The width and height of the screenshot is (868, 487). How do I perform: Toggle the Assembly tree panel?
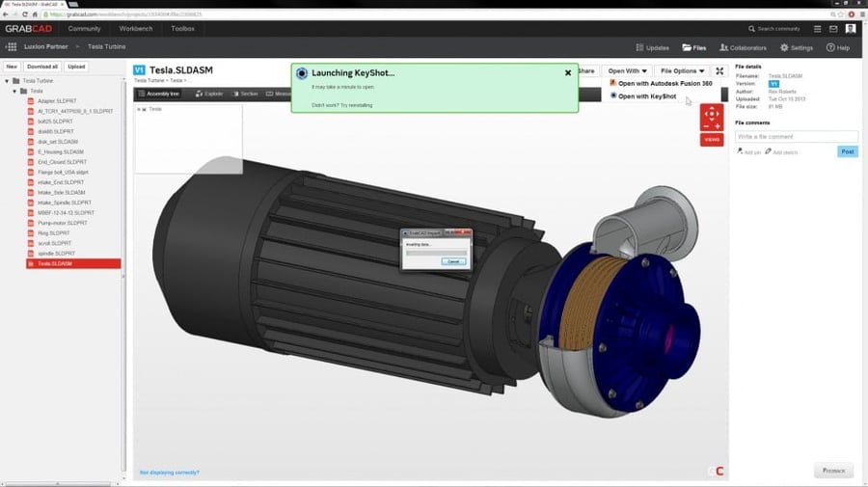coord(159,95)
